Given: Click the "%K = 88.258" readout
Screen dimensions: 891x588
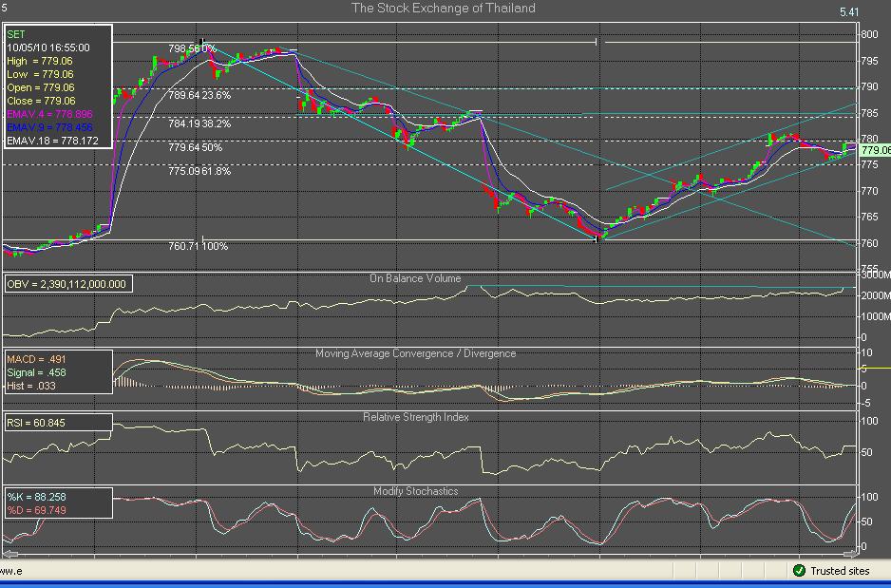Looking at the screenshot, I should click(x=36, y=497).
